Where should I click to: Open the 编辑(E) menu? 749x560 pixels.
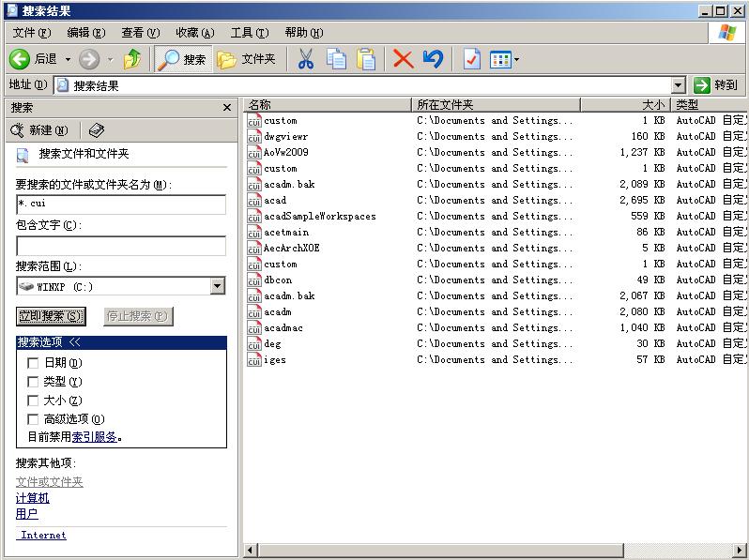click(x=86, y=33)
